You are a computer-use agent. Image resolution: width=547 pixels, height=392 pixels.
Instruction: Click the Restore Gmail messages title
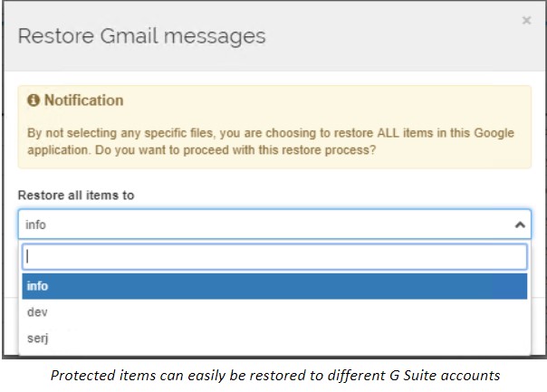[141, 36]
